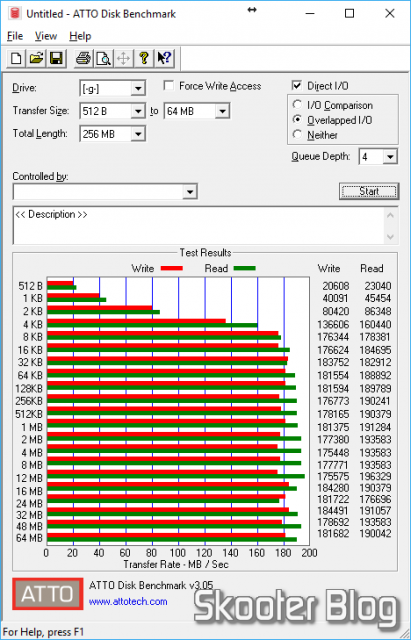Click the yellow question mark About icon

click(144, 58)
